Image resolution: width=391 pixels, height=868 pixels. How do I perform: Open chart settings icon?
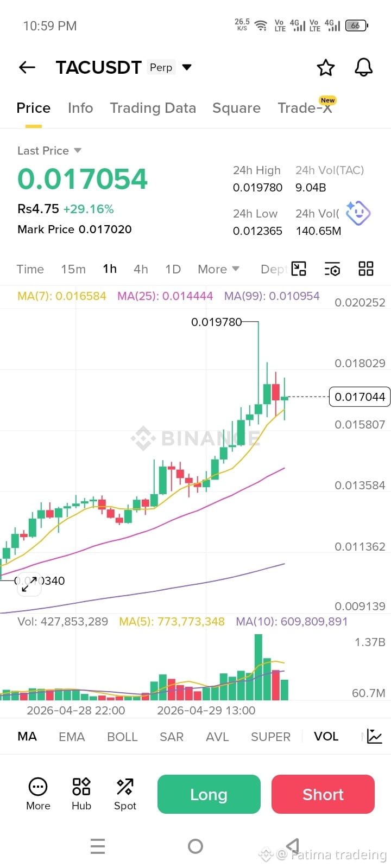(332, 269)
